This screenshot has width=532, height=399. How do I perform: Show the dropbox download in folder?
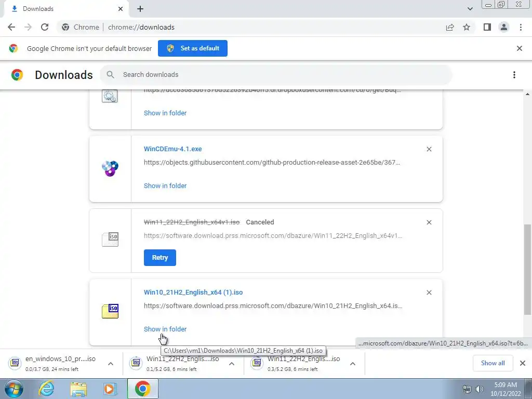click(165, 113)
